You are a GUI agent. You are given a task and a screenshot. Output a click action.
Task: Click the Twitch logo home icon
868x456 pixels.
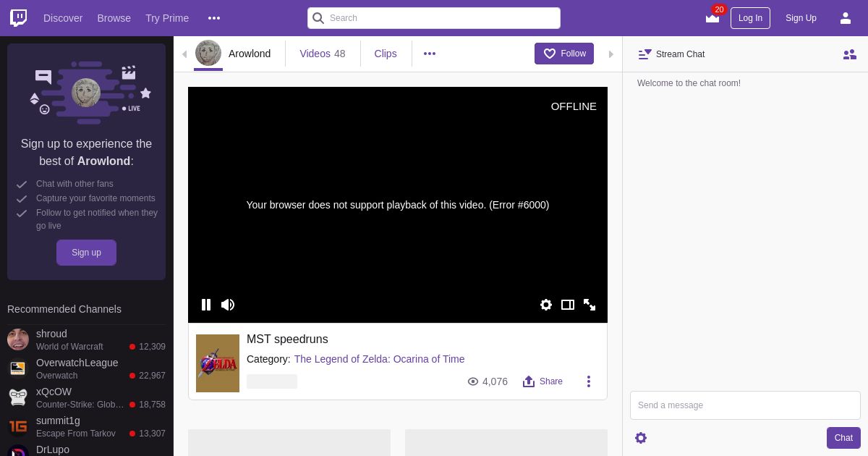click(19, 18)
